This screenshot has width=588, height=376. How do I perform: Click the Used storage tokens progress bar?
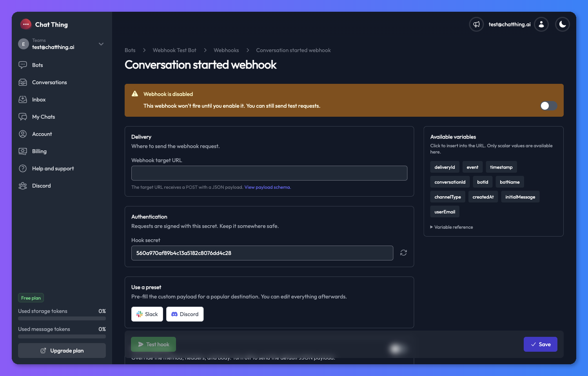[x=62, y=318]
